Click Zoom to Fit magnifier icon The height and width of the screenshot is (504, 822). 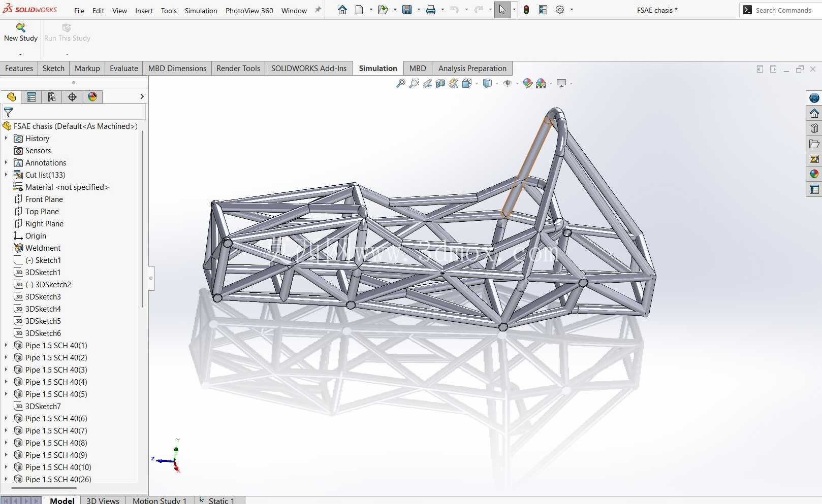[x=401, y=83]
